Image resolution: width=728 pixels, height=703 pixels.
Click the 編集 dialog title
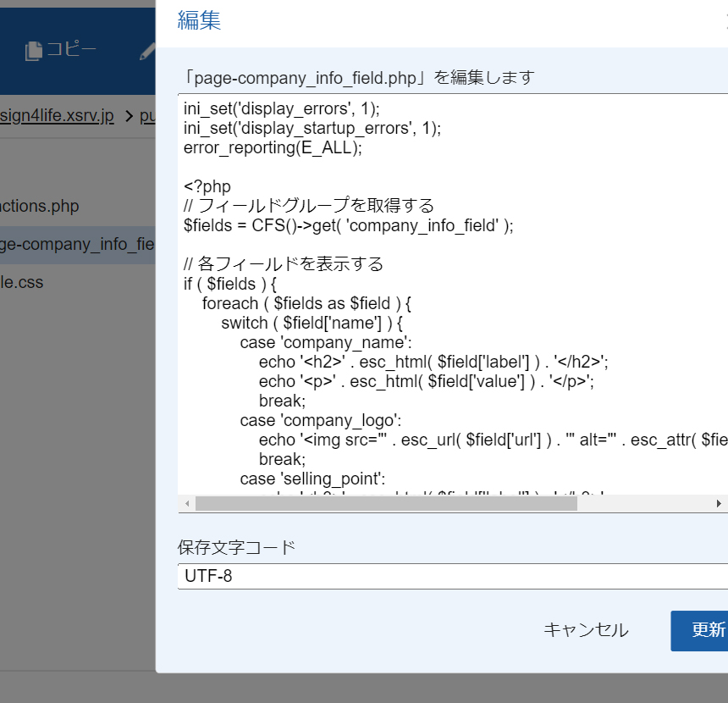199,20
